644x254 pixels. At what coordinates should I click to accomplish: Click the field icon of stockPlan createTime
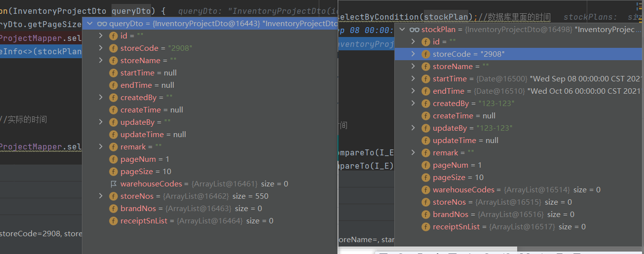pyautogui.click(x=426, y=116)
